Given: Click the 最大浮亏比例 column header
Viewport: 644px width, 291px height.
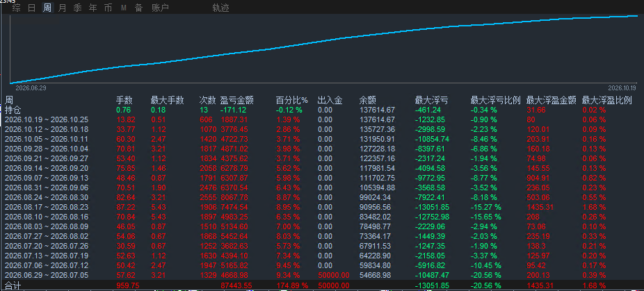Looking at the screenshot, I should point(496,100).
